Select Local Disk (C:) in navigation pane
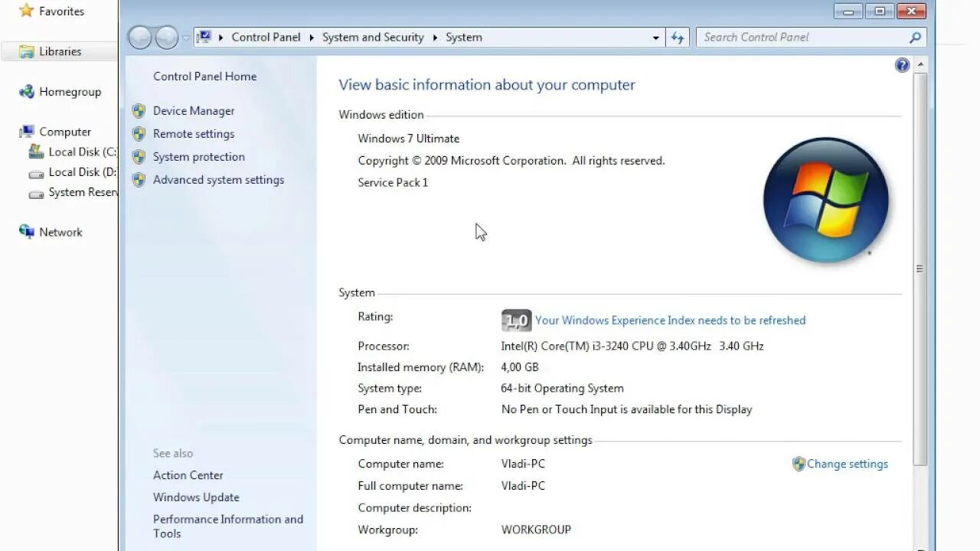 coord(83,152)
